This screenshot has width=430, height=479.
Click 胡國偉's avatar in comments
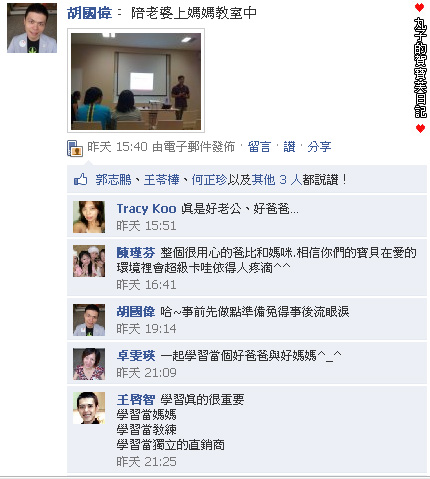(89, 320)
